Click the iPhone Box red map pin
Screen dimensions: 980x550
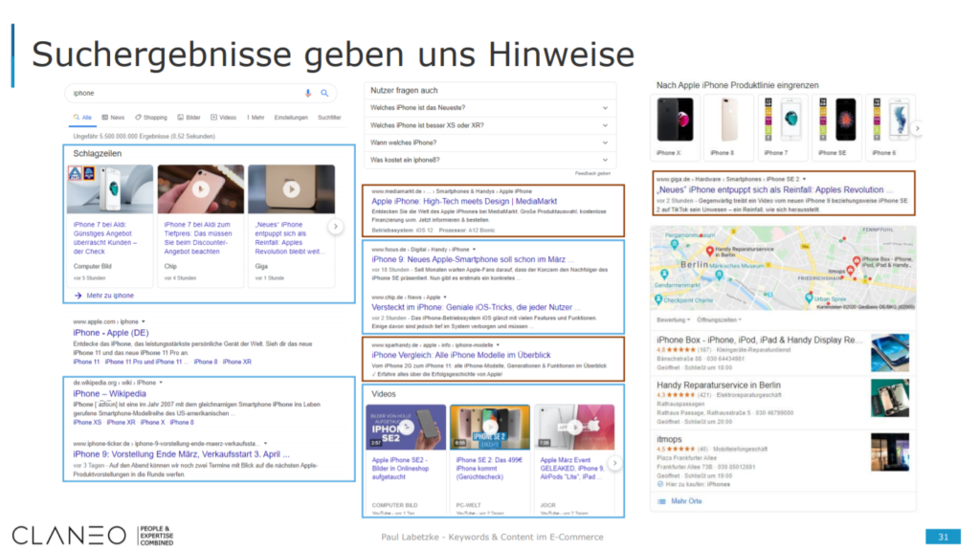coord(857,261)
